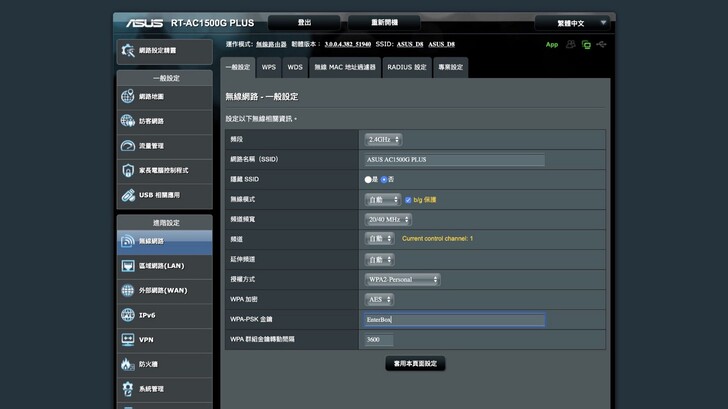
Task: Click the 防火牆 firewall icon
Action: pyautogui.click(x=128, y=364)
